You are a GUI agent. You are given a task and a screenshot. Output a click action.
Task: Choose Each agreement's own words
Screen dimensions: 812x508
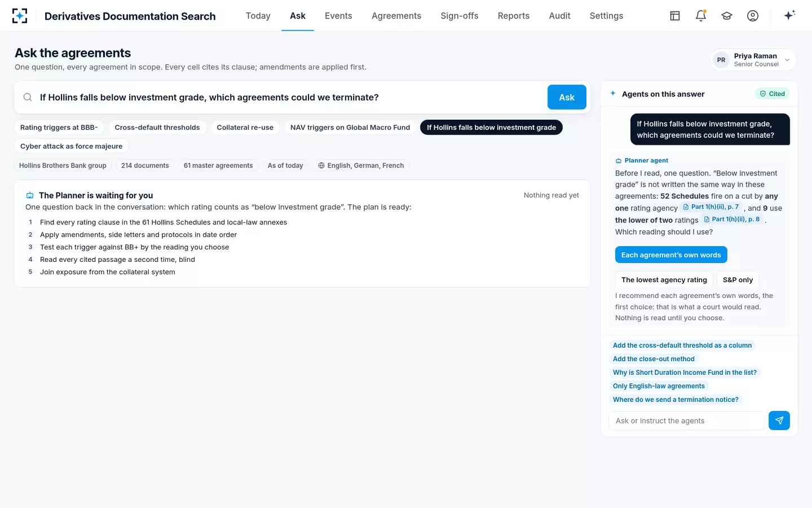[671, 255]
